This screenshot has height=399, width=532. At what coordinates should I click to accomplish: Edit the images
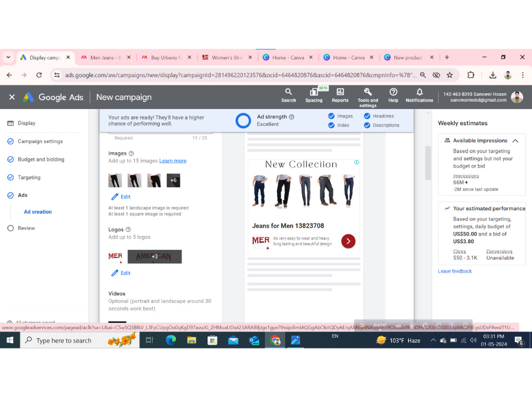121,197
